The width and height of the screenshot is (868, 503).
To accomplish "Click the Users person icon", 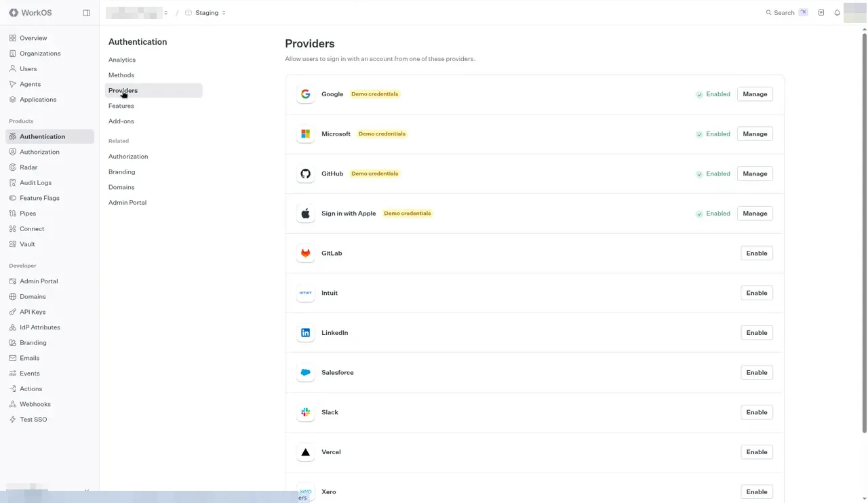I will (13, 68).
